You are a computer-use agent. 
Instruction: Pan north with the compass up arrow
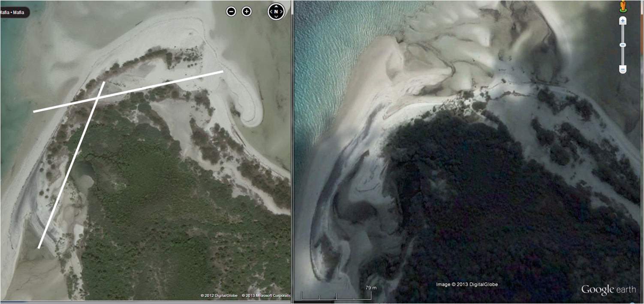click(x=276, y=6)
